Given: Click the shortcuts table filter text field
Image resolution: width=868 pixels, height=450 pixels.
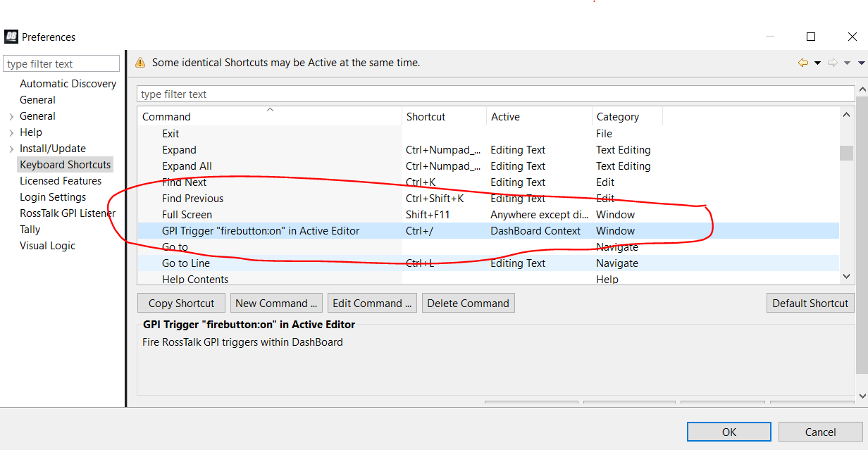Looking at the screenshot, I should pos(495,94).
